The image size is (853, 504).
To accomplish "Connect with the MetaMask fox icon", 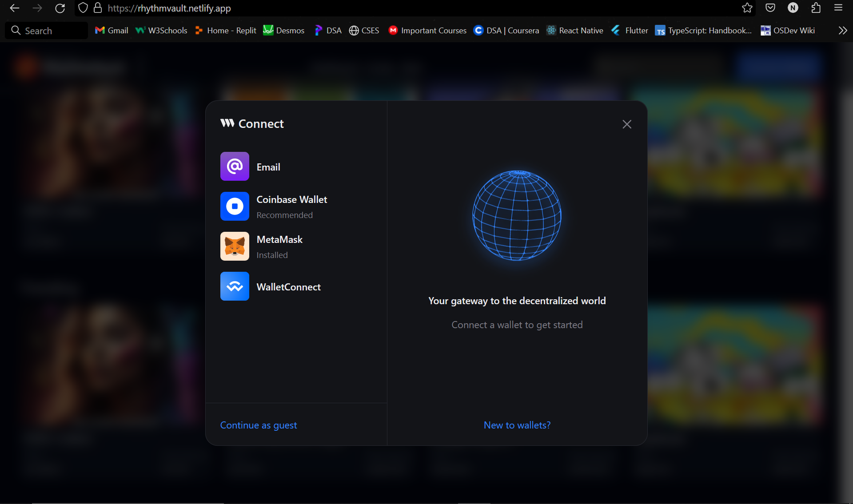I will [235, 246].
